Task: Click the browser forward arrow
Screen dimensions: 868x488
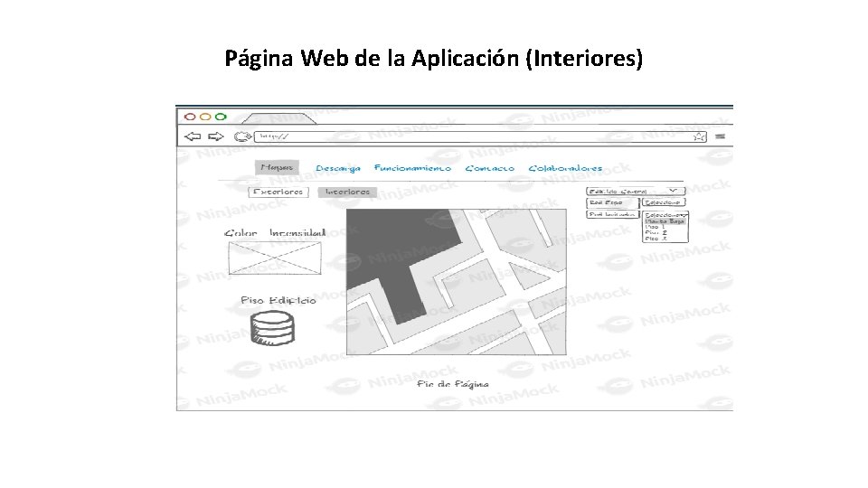Action: (x=216, y=136)
